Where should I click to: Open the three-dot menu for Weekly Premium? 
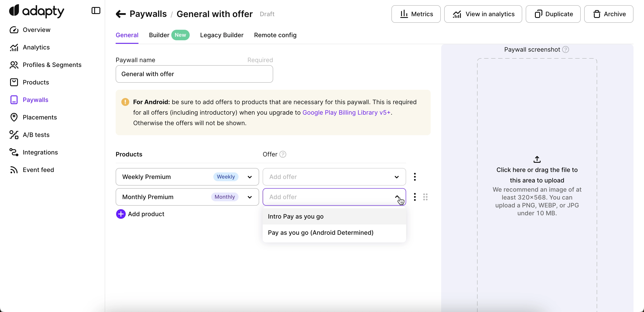point(415,177)
